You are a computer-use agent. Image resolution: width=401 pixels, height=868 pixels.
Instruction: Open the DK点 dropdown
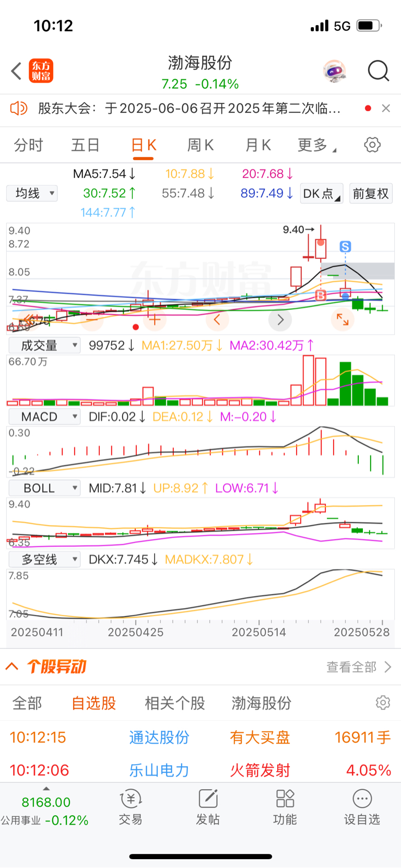[322, 194]
